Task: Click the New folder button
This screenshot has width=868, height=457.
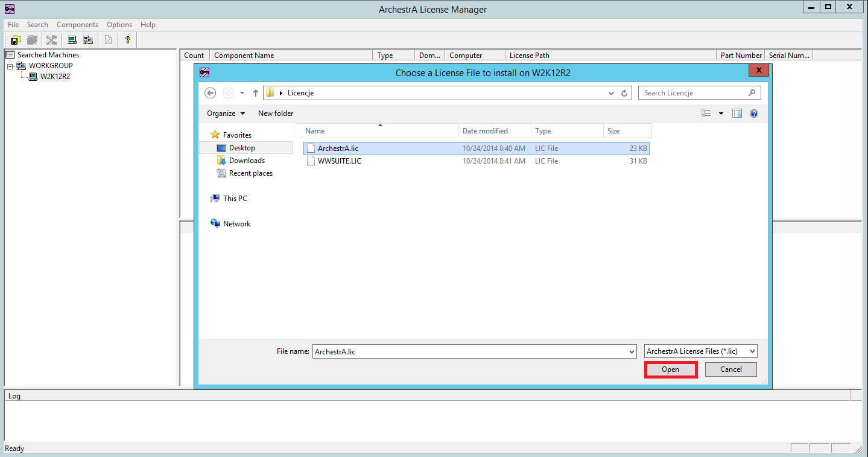Action: pyautogui.click(x=276, y=113)
